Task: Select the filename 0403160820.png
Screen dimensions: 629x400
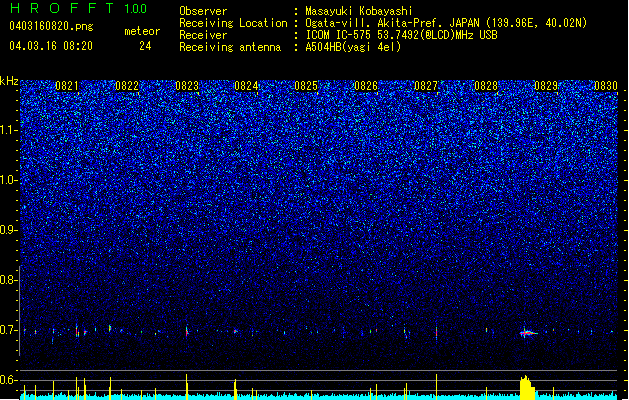Action: coord(51,26)
